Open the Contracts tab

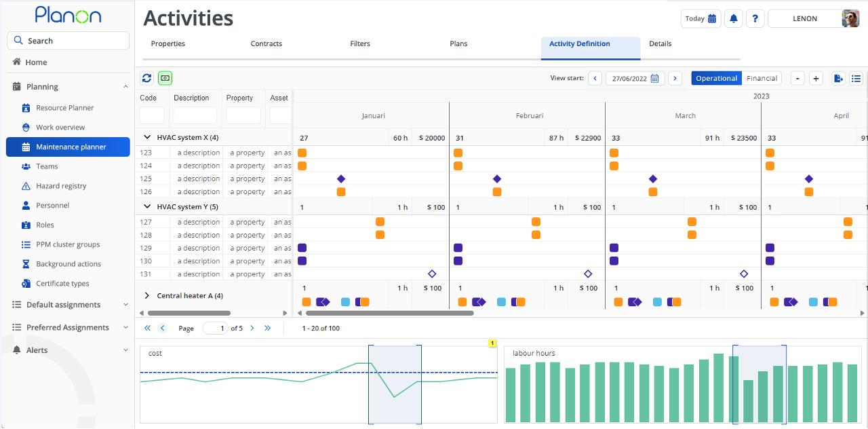coord(267,43)
